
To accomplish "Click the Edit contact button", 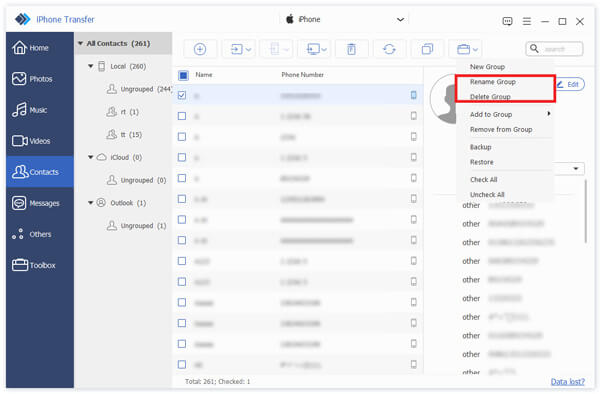I will click(569, 84).
